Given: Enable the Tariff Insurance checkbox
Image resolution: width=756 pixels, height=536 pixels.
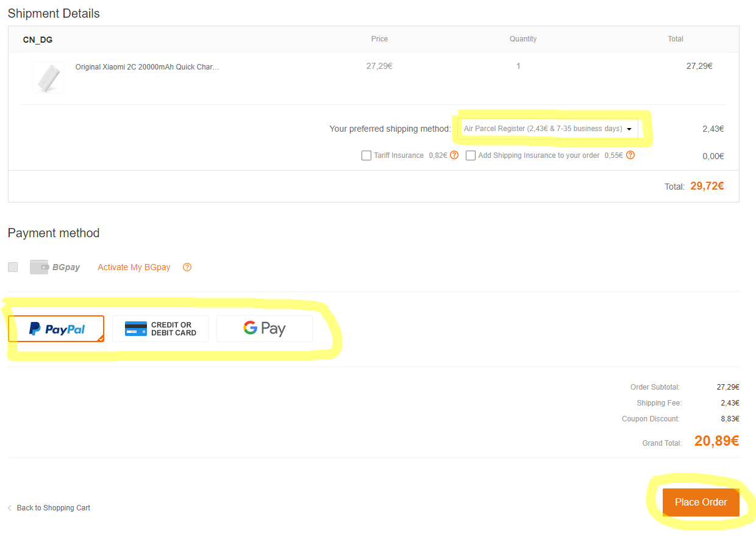Looking at the screenshot, I should click(x=366, y=155).
